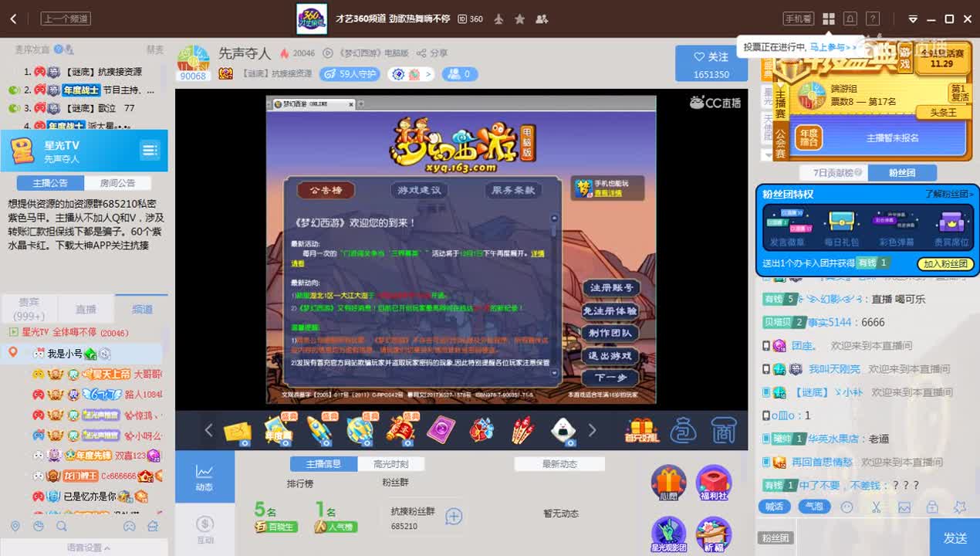The image size is (980, 556).
Task: Click 加入粉丝团 join button
Action: click(x=945, y=264)
